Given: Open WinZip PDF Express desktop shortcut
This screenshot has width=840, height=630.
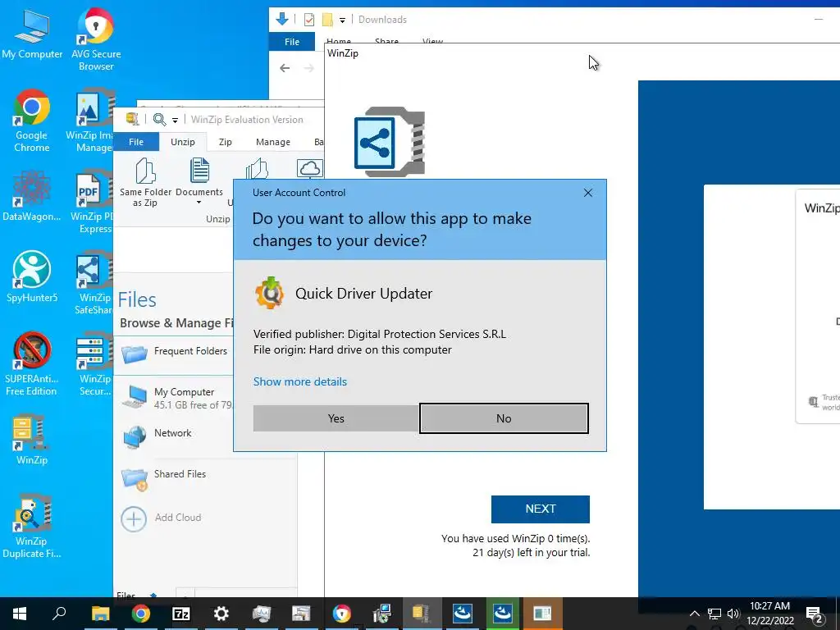Looking at the screenshot, I should (92, 202).
